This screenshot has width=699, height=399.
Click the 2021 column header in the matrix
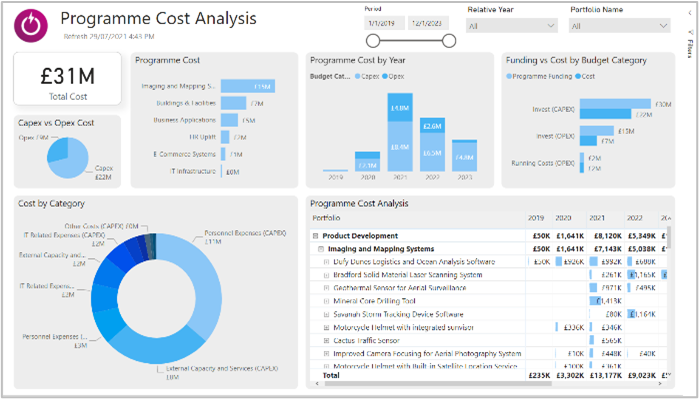[x=597, y=218]
